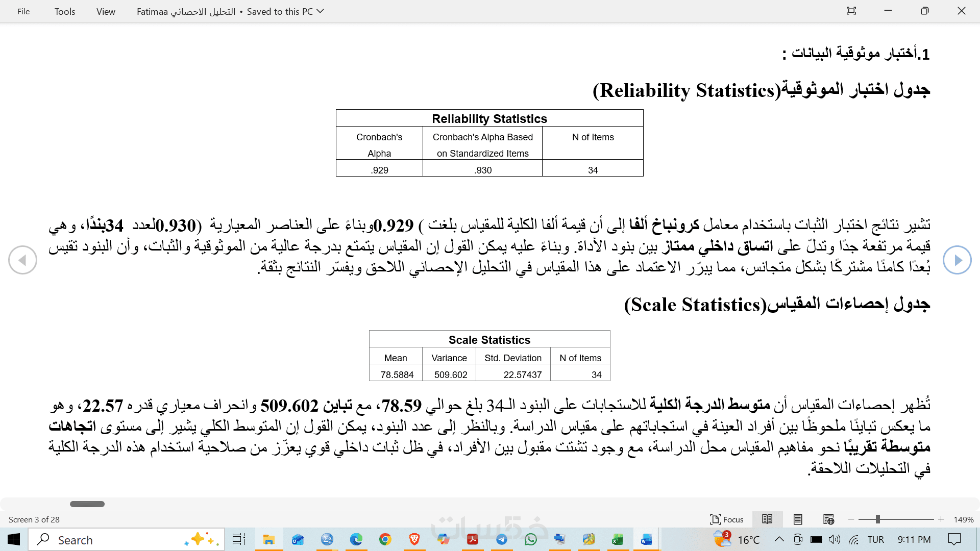Open Excel from the taskbar

(x=618, y=539)
